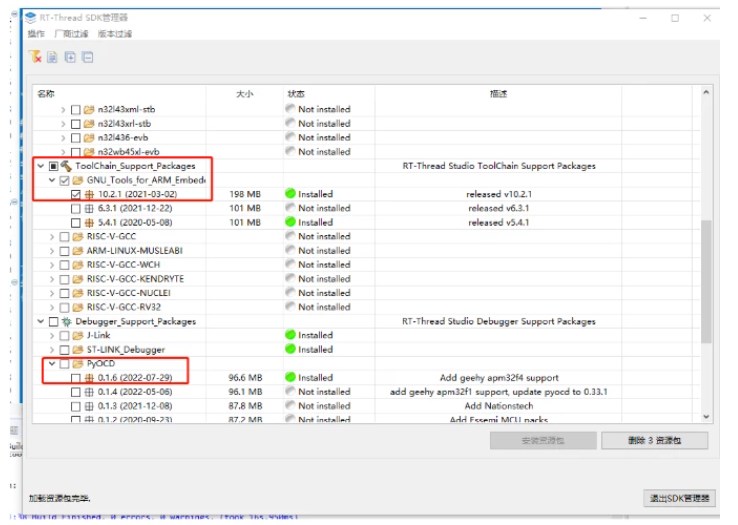Click the clear filter funnel icon
The width and height of the screenshot is (738, 525).
click(x=35, y=57)
